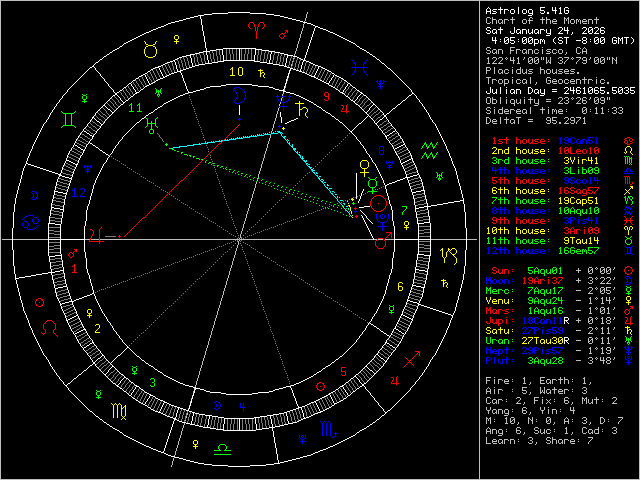Click the Moon glyph beside the Moon sidebar row

(x=629, y=281)
